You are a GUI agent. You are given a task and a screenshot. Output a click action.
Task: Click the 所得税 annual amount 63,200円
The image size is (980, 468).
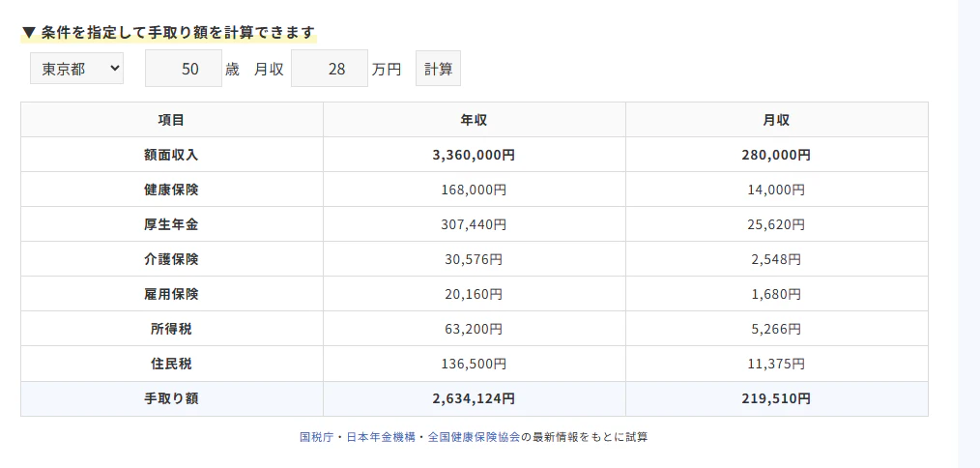(474, 329)
